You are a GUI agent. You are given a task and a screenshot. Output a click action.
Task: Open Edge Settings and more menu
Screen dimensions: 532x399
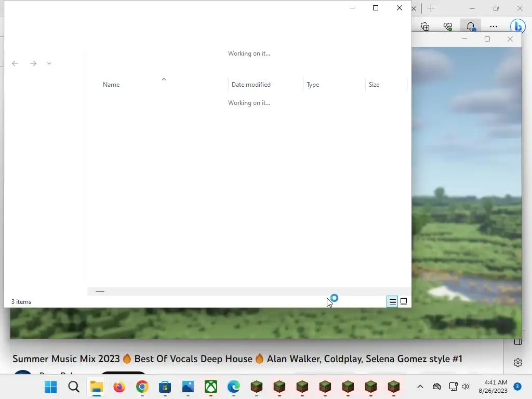(494, 26)
